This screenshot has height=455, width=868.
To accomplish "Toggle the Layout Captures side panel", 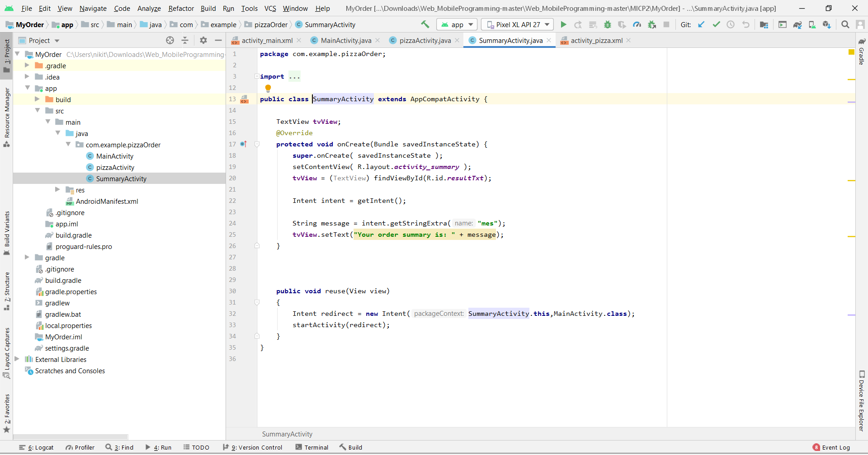I will pyautogui.click(x=7, y=353).
